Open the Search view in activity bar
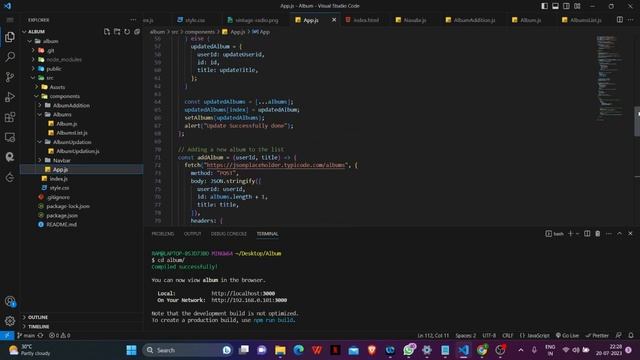 (10, 57)
